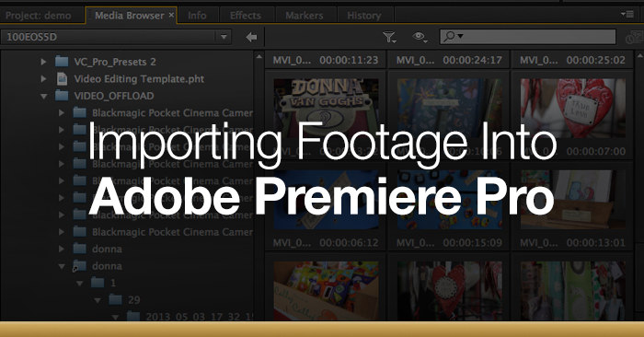
Task: Open the eye icon viewer options
Action: click(419, 38)
